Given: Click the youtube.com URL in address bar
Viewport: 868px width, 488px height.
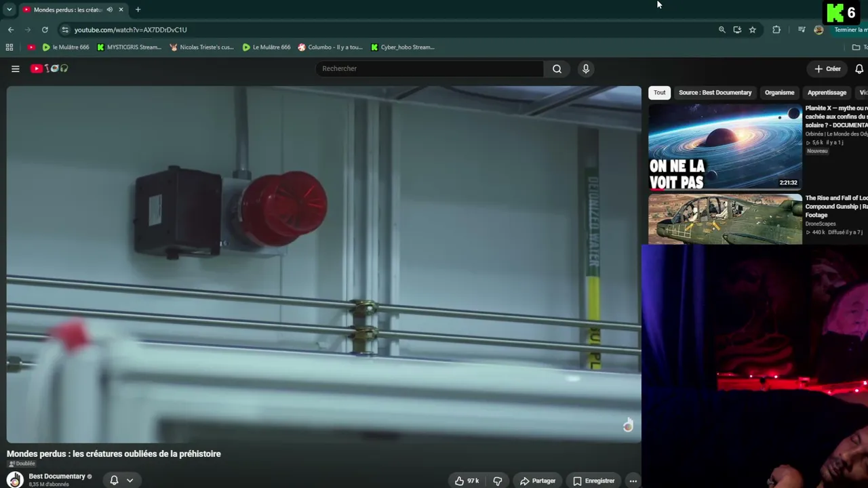Looking at the screenshot, I should (x=130, y=30).
